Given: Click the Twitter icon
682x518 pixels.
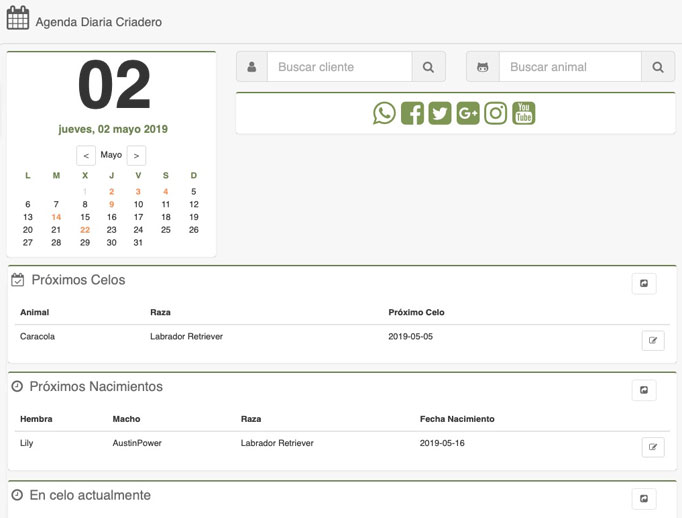Looking at the screenshot, I should (x=440, y=113).
